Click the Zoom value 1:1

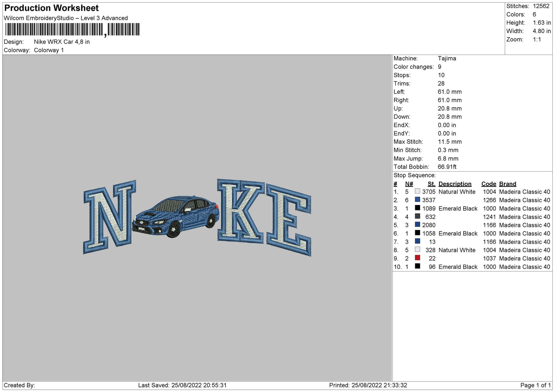point(537,40)
